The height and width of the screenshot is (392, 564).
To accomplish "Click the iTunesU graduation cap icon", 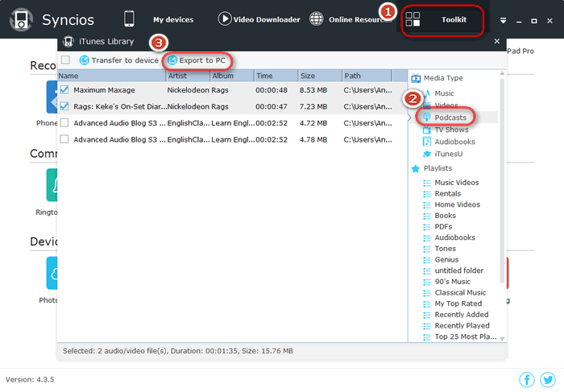I will point(426,154).
